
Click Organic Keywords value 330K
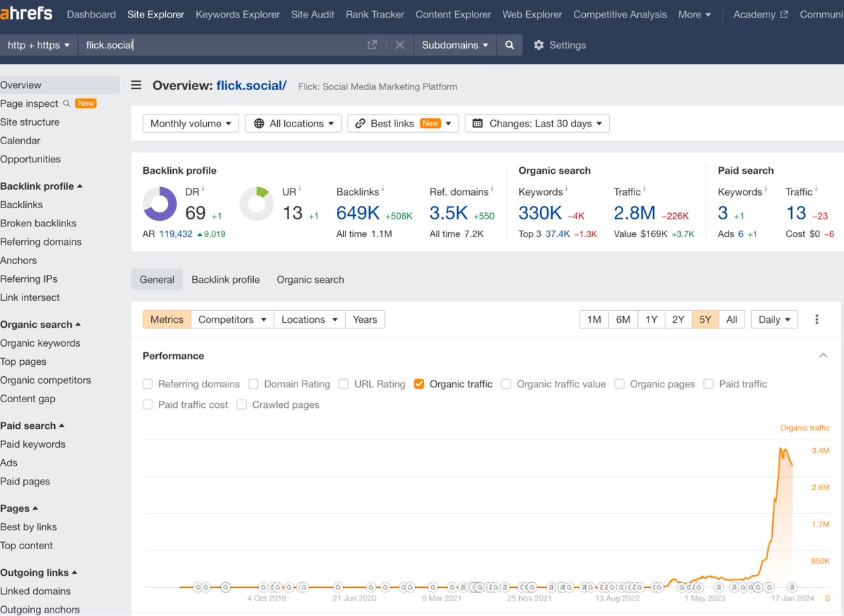click(540, 213)
